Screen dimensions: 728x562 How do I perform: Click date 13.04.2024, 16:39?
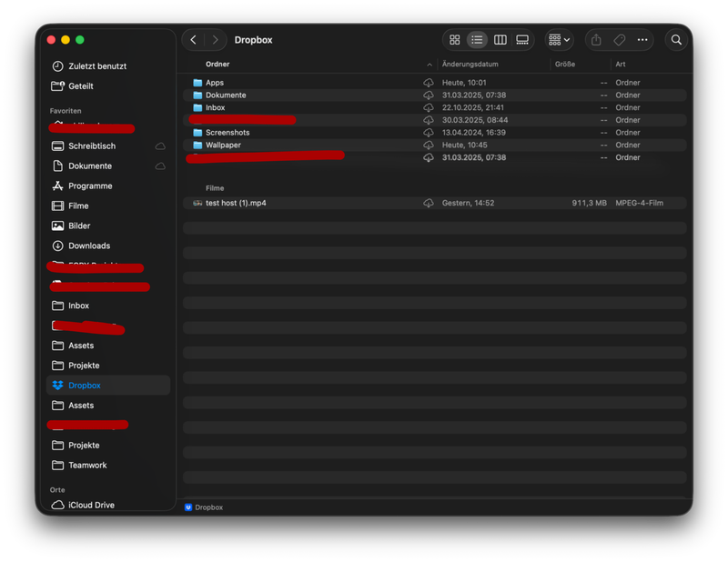click(x=473, y=133)
